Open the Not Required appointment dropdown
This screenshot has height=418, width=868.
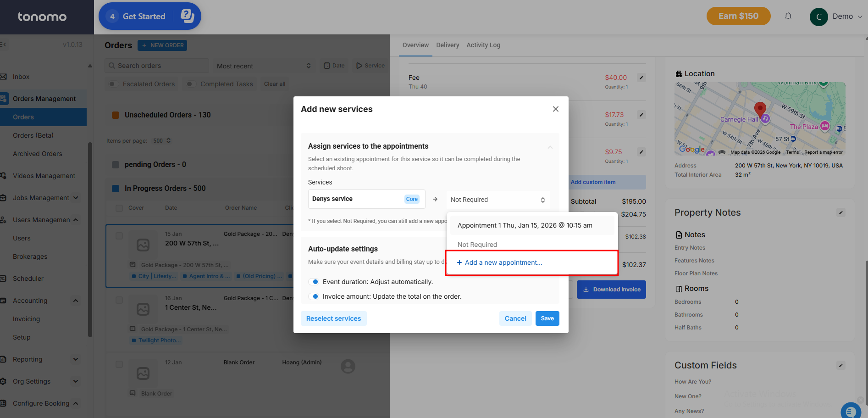pos(498,200)
